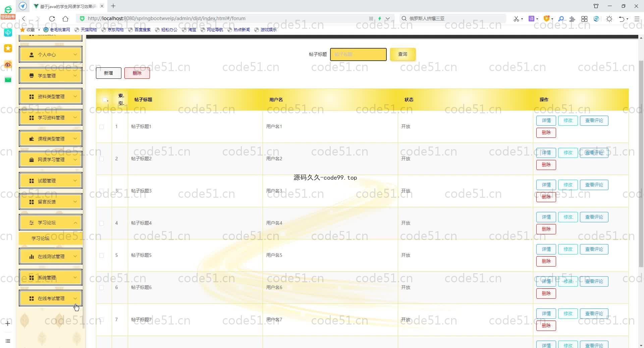Delete row 帖子标题5 with 删除 button
The image size is (644, 348).
pos(546,262)
